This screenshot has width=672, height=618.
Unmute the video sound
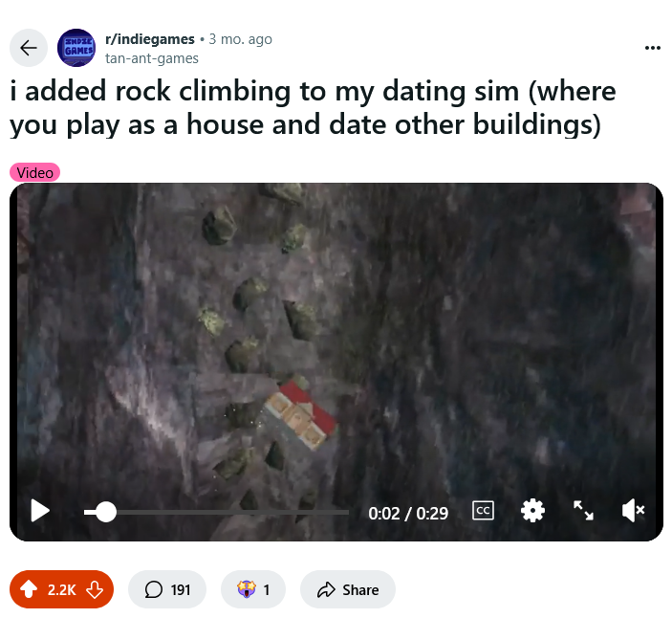(633, 510)
